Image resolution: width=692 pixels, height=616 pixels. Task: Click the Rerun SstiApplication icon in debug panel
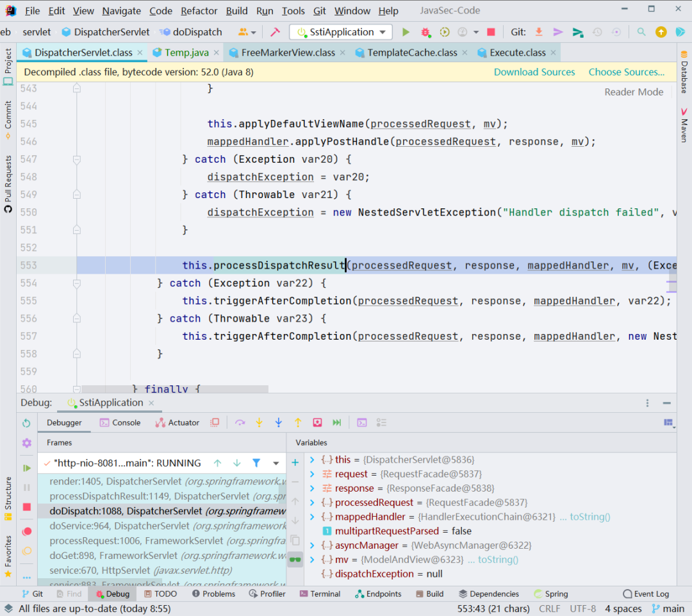[26, 423]
